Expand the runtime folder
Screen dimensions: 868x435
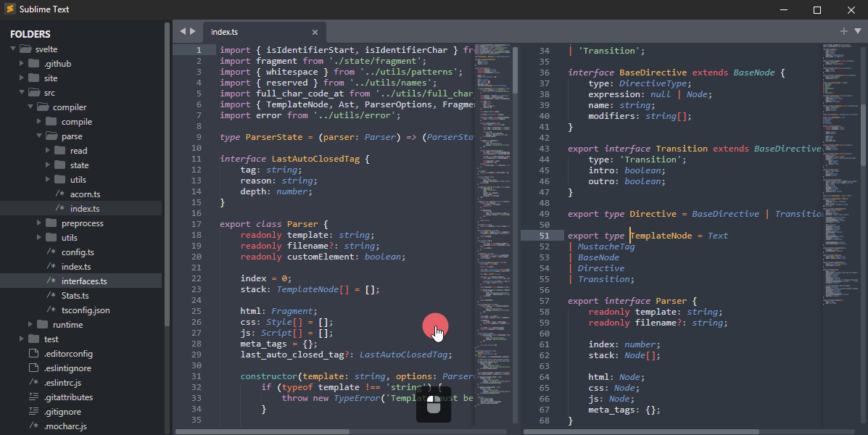pyautogui.click(x=30, y=324)
